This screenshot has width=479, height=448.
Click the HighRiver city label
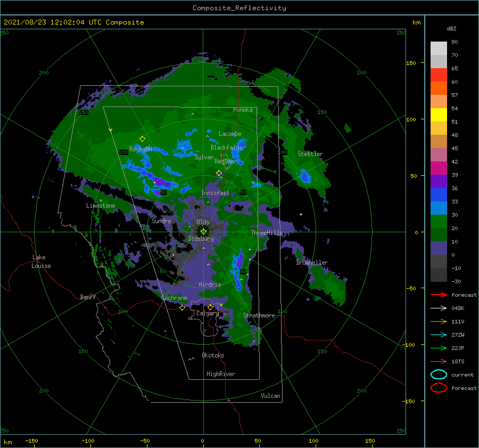(x=221, y=374)
